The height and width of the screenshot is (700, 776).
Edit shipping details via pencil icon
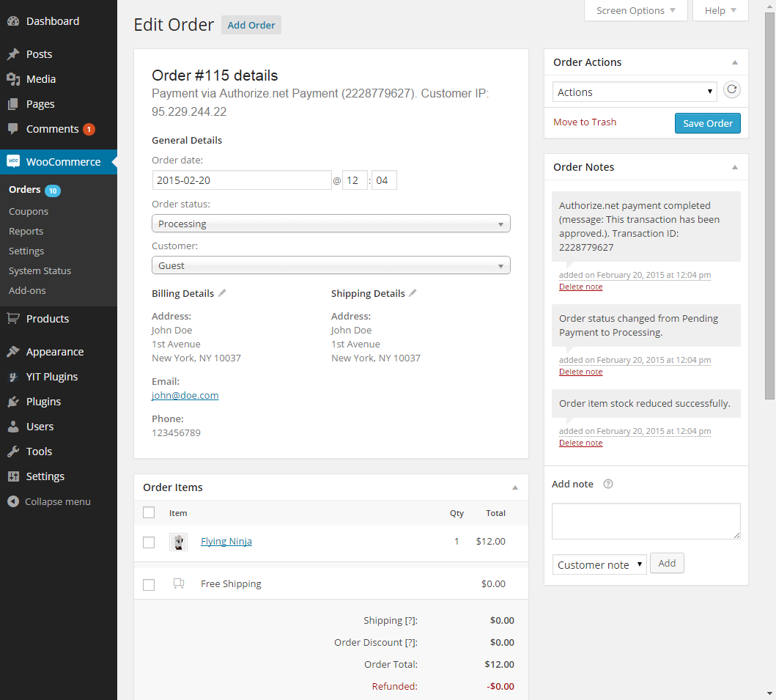(x=413, y=293)
